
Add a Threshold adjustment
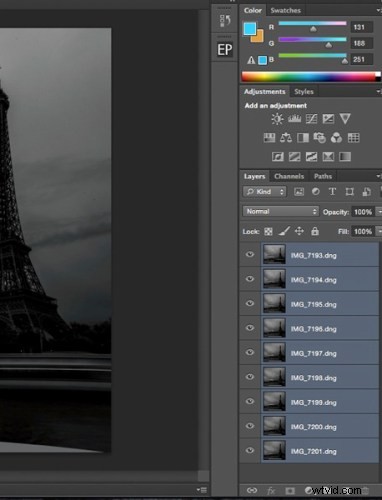tap(311, 157)
